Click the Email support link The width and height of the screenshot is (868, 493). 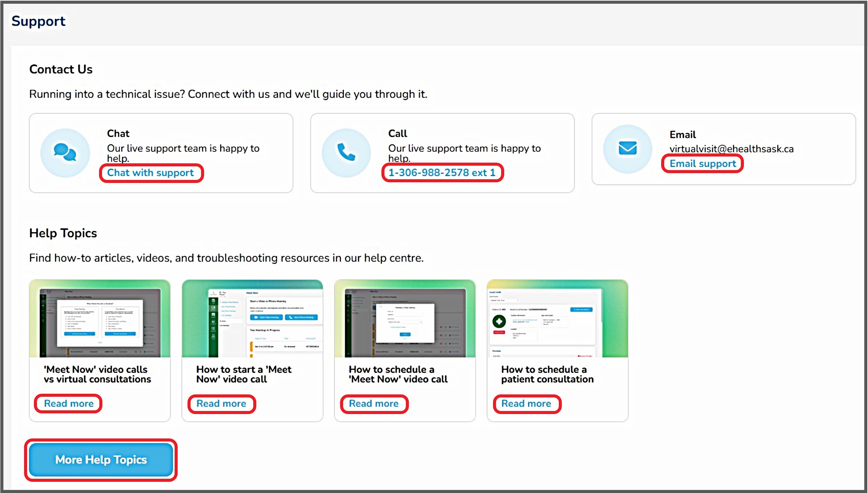[703, 164]
